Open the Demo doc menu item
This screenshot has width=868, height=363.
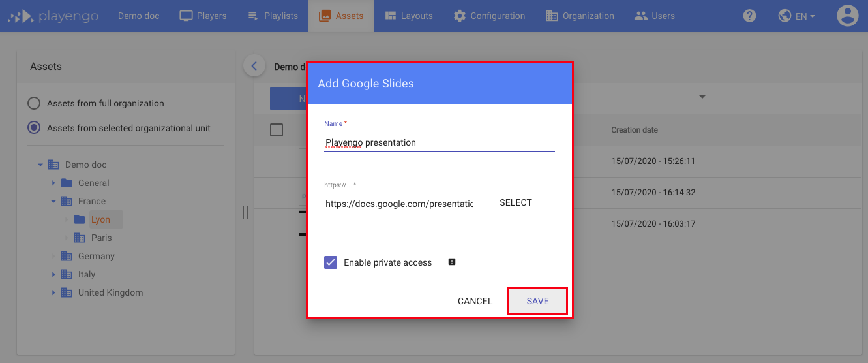(139, 16)
